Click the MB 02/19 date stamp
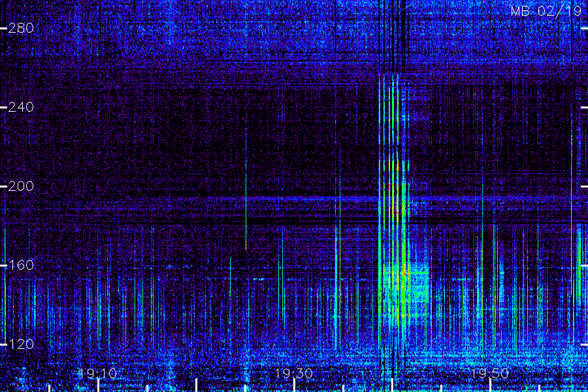This screenshot has height=392, width=588. pos(546,11)
